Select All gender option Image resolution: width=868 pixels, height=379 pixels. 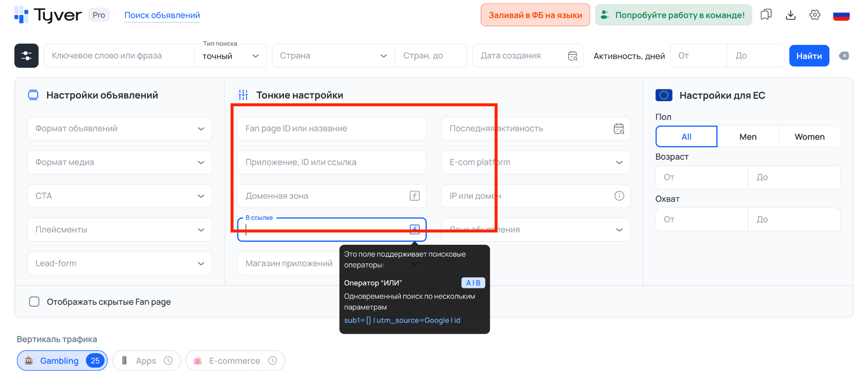point(686,137)
